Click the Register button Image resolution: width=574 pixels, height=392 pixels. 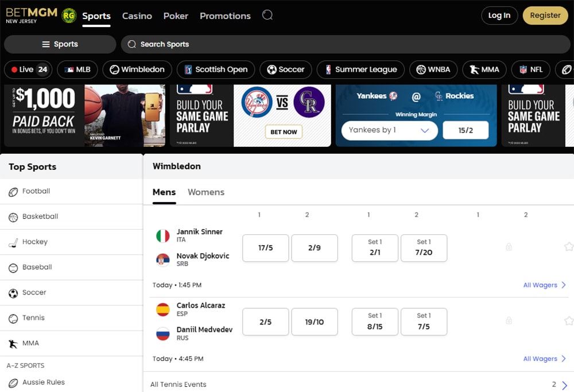pyautogui.click(x=545, y=15)
